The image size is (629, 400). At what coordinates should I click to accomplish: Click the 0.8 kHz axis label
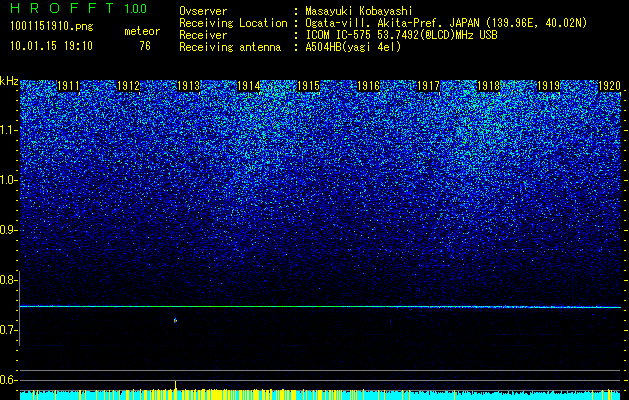tap(9, 280)
